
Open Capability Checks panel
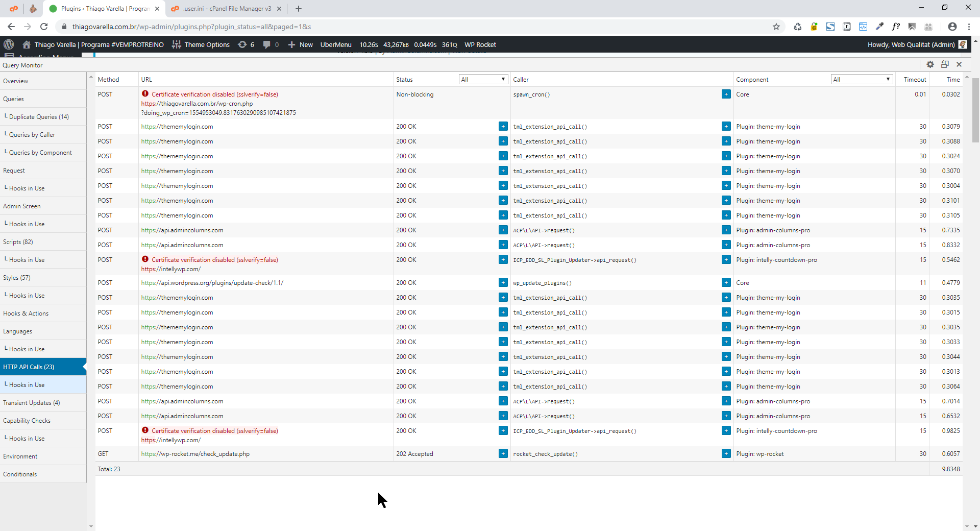point(43,421)
